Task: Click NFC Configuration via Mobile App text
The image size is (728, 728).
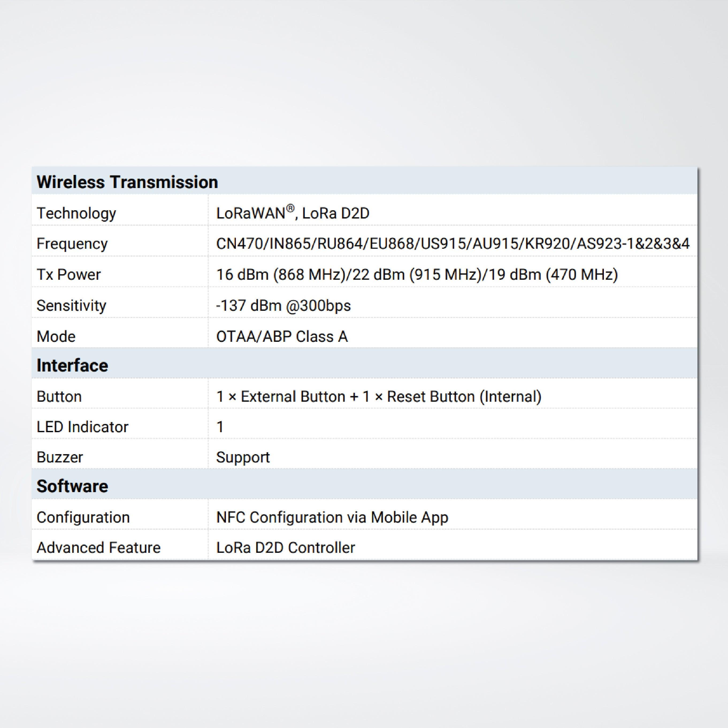Action: [x=332, y=517]
